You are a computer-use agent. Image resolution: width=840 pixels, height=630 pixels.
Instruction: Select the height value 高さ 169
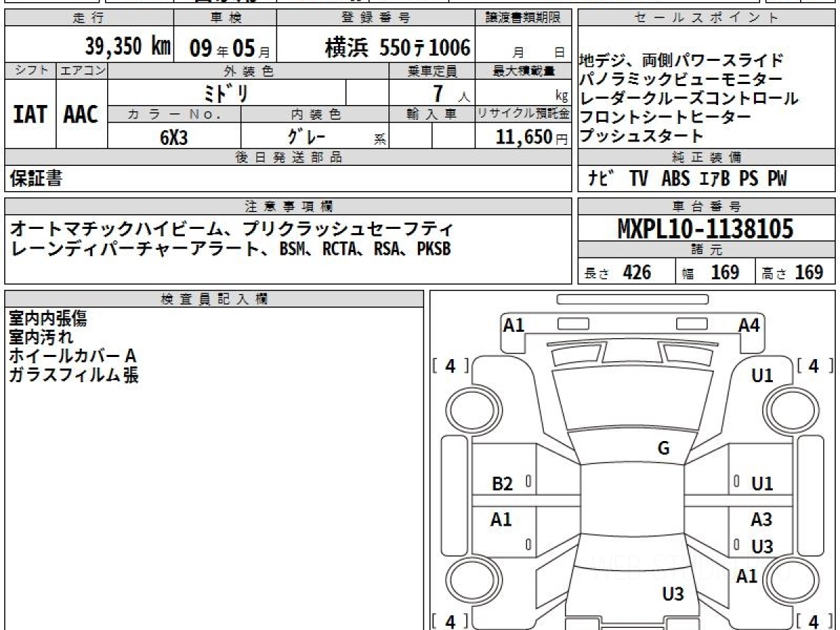click(793, 272)
